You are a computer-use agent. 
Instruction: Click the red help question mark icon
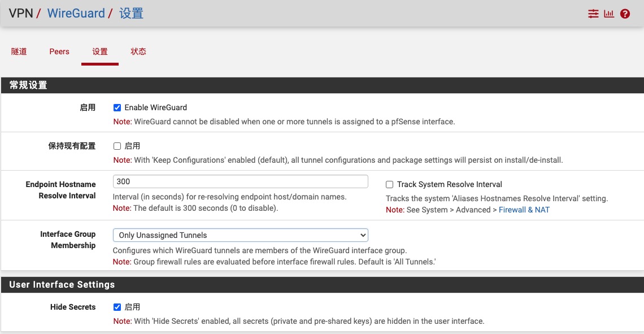625,14
